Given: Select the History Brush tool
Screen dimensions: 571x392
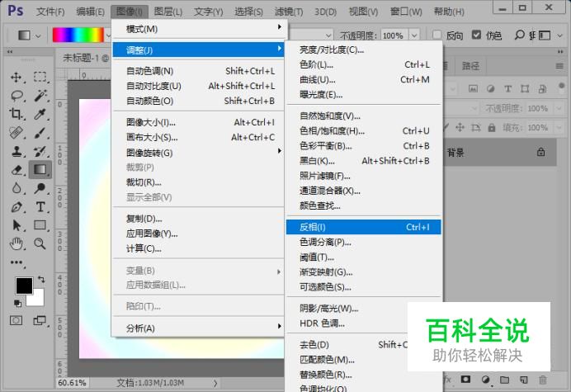Looking at the screenshot, I should pos(40,151).
